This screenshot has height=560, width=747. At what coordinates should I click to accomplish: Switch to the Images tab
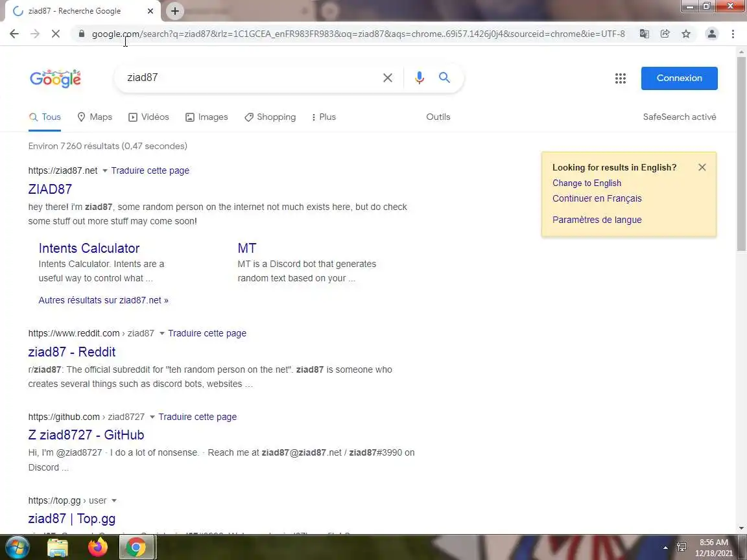207,117
